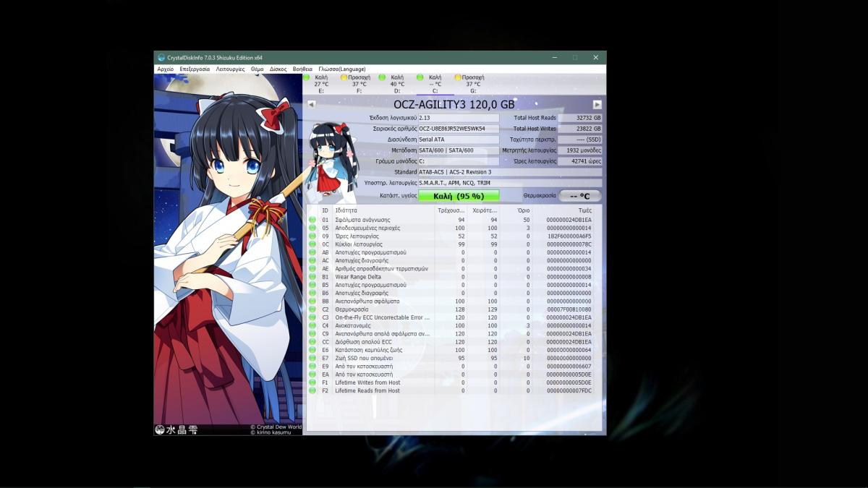The image size is (868, 488).
Task: Click the Μετάδοση field SATA/600 | SATA/600
Action: (x=459, y=150)
